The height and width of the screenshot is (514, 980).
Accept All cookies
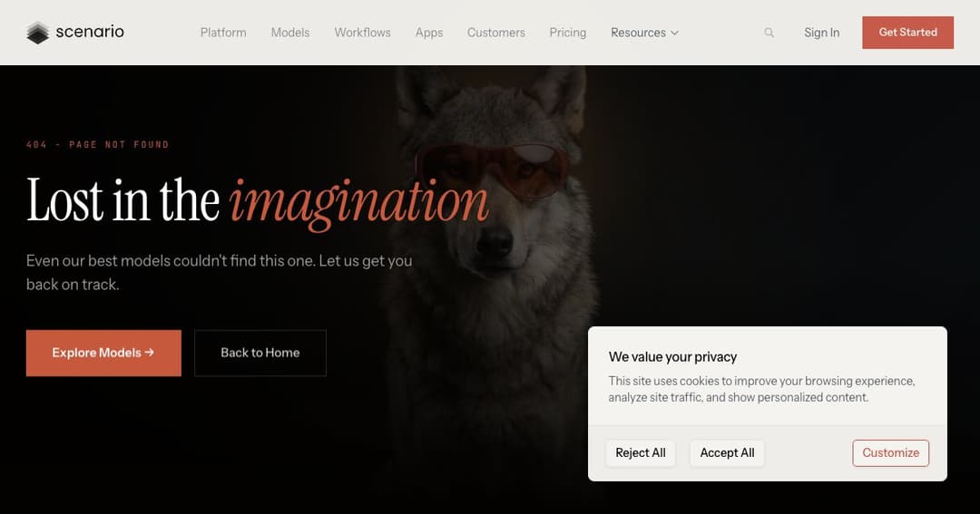727,452
